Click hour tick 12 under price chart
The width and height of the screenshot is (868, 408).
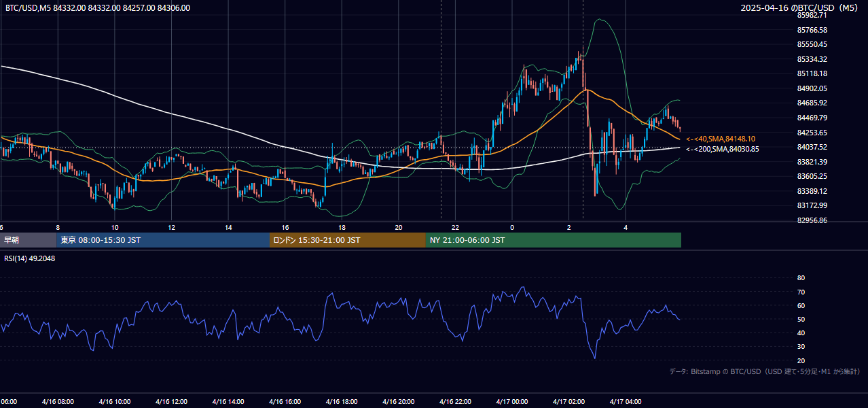(x=171, y=227)
